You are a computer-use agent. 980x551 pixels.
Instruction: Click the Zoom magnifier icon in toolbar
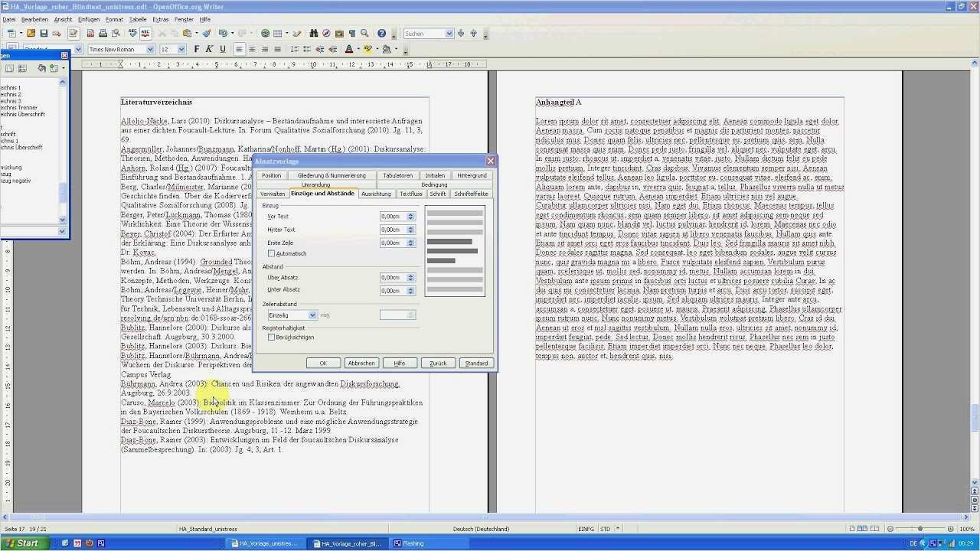(x=364, y=34)
